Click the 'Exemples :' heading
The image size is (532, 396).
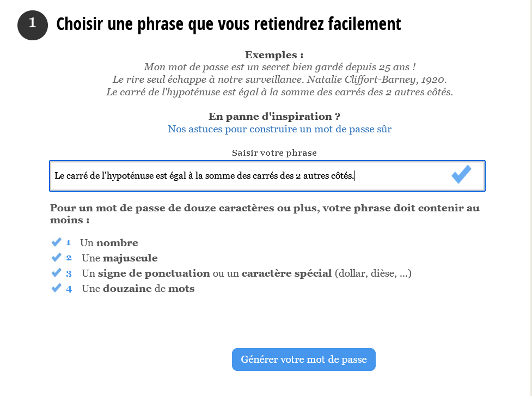point(274,54)
